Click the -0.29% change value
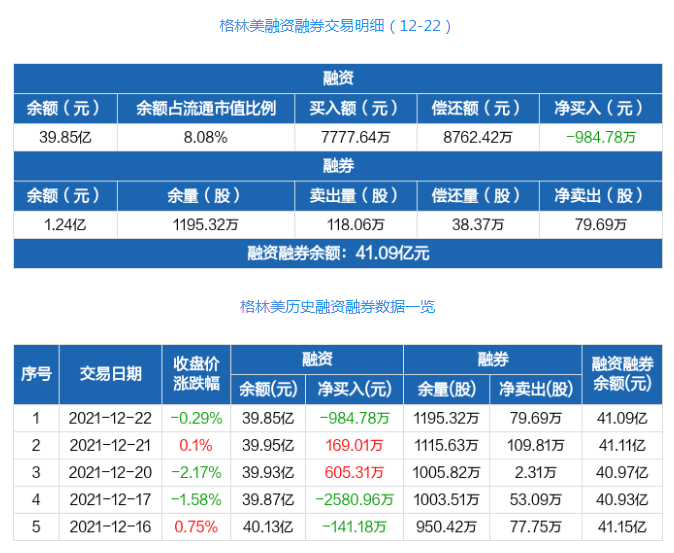 pos(196,418)
